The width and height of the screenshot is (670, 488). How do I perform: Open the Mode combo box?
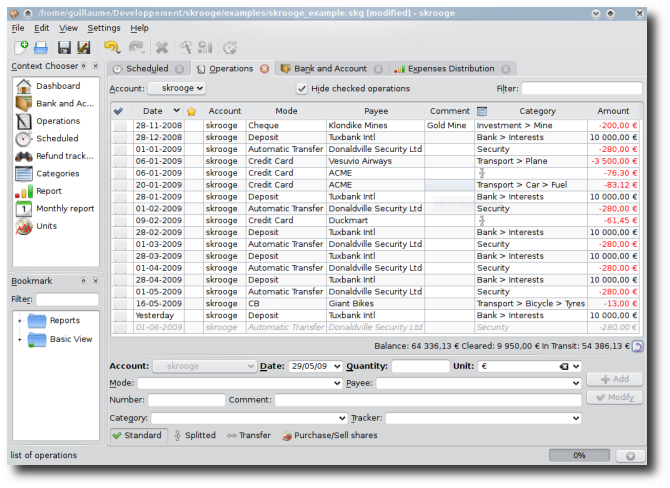[x=240, y=383]
